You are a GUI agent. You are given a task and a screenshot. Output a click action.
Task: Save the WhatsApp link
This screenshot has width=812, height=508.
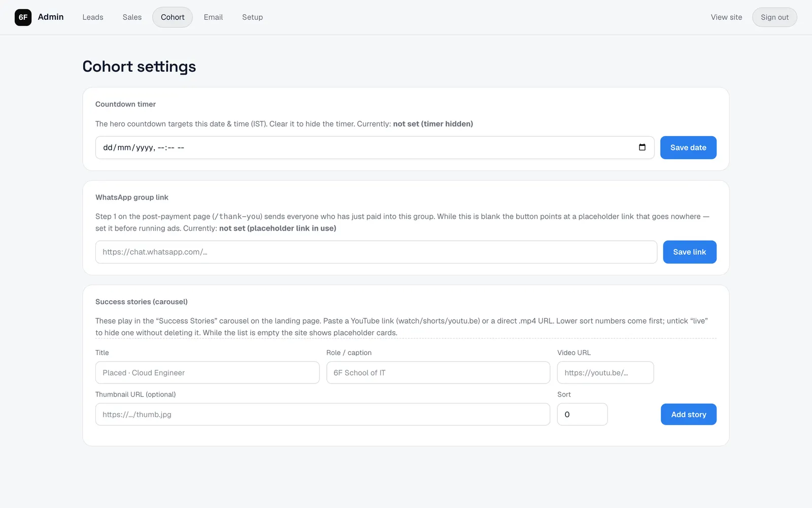point(690,252)
